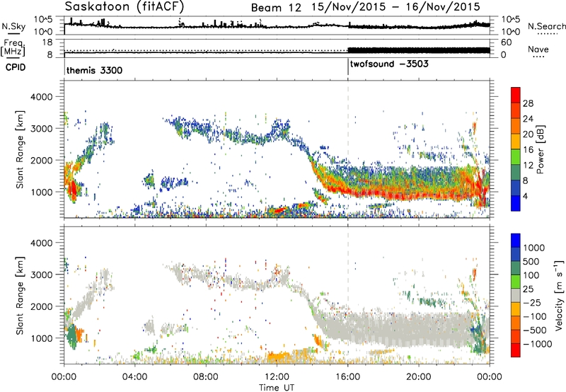Click the 'Velocity [m s-1]' colorbar label
Image resolution: width=566 pixels, height=392 pixels.
click(x=559, y=295)
